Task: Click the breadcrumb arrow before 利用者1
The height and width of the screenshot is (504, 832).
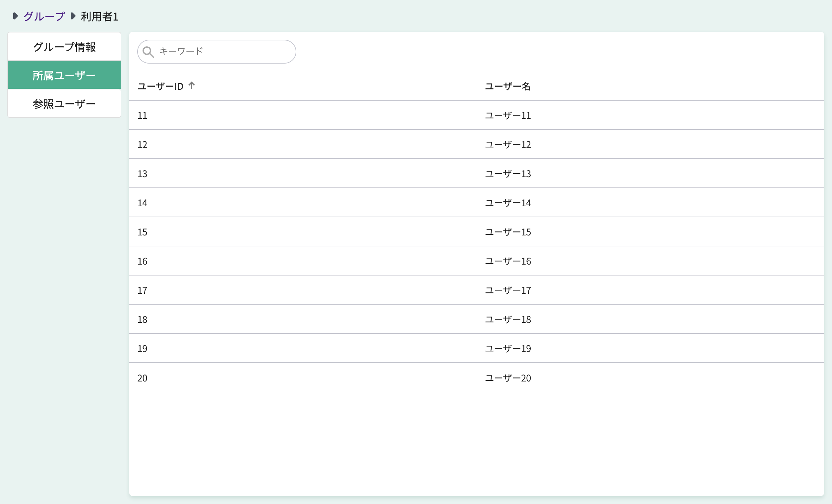Action: pyautogui.click(x=73, y=16)
